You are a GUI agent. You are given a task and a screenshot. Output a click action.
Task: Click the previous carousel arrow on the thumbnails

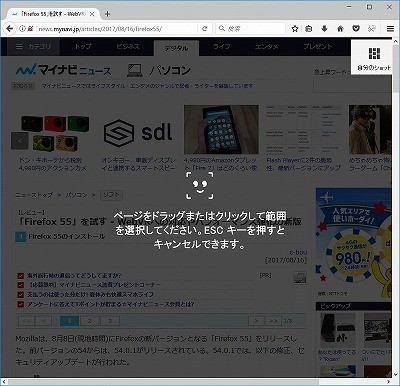[20, 141]
